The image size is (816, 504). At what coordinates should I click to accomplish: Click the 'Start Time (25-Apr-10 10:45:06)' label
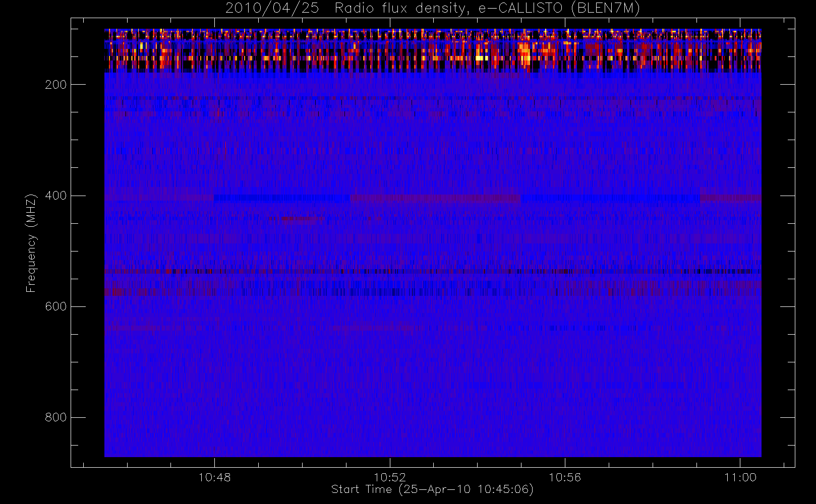(432, 489)
